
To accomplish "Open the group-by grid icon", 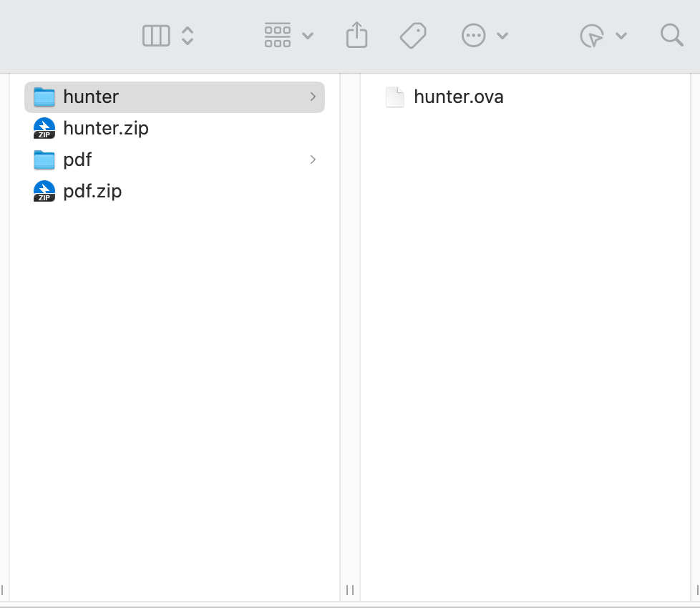I will (278, 35).
